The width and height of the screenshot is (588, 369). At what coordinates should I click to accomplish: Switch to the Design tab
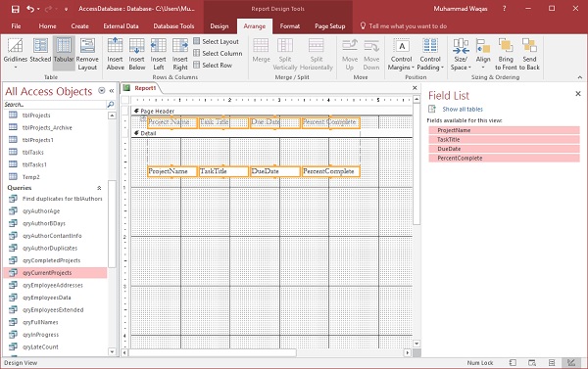point(220,26)
